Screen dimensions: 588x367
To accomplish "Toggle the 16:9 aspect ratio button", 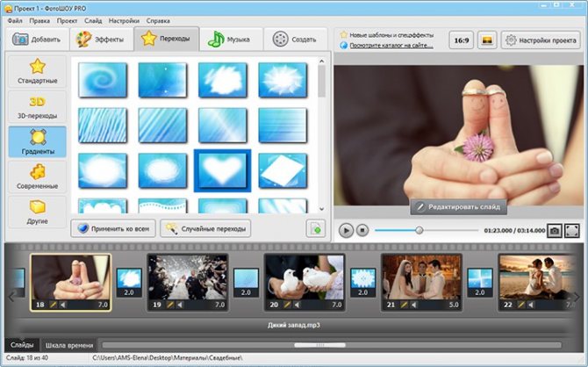I will [461, 40].
